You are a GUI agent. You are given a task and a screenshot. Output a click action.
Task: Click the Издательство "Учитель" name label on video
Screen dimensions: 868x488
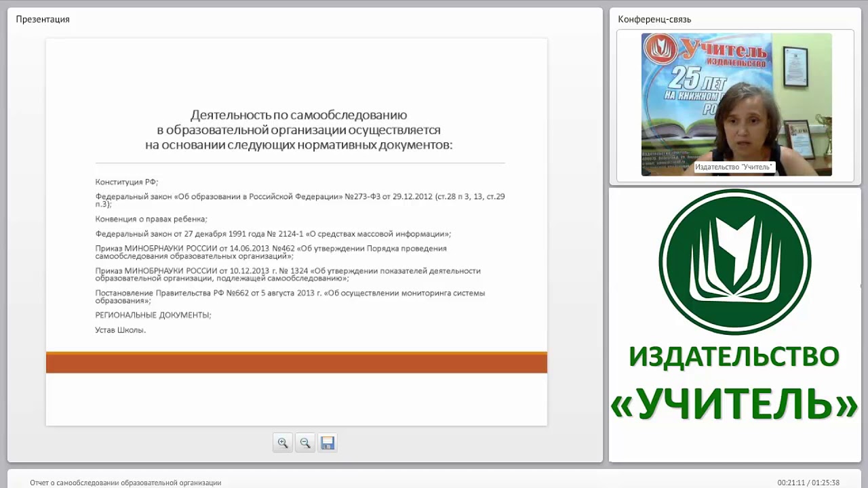[x=734, y=167]
